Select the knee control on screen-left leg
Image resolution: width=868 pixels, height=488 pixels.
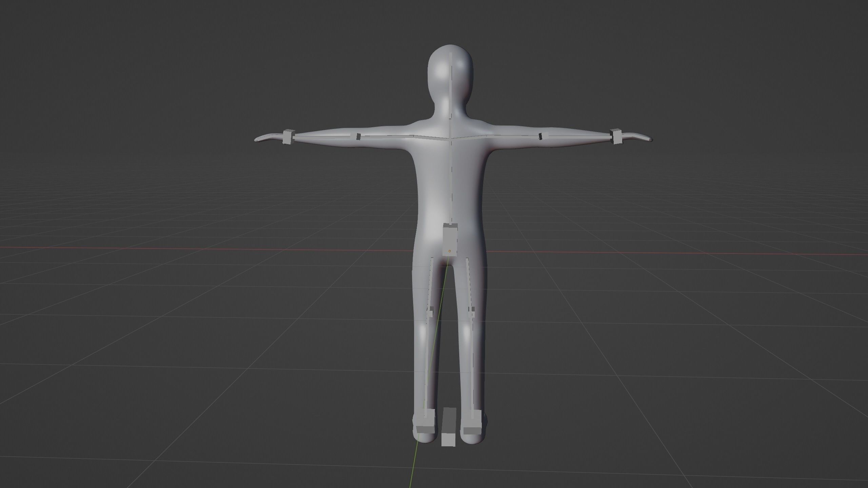[x=431, y=311]
